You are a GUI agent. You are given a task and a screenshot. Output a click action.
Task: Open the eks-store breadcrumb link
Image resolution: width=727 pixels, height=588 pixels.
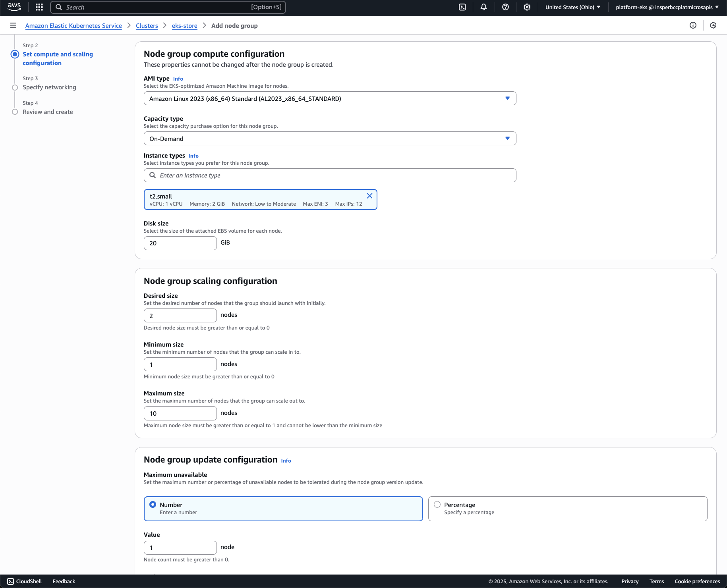184,26
